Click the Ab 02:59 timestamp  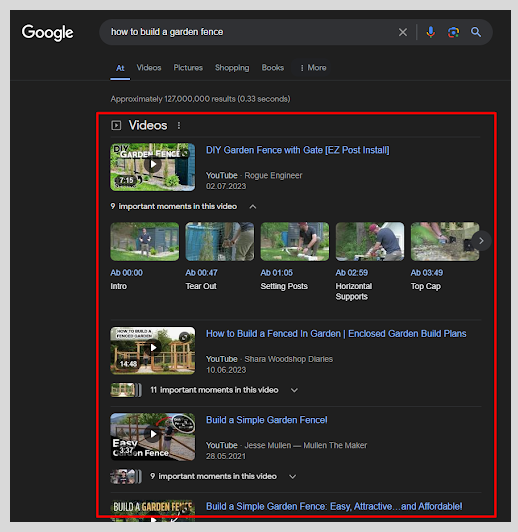[x=352, y=273]
